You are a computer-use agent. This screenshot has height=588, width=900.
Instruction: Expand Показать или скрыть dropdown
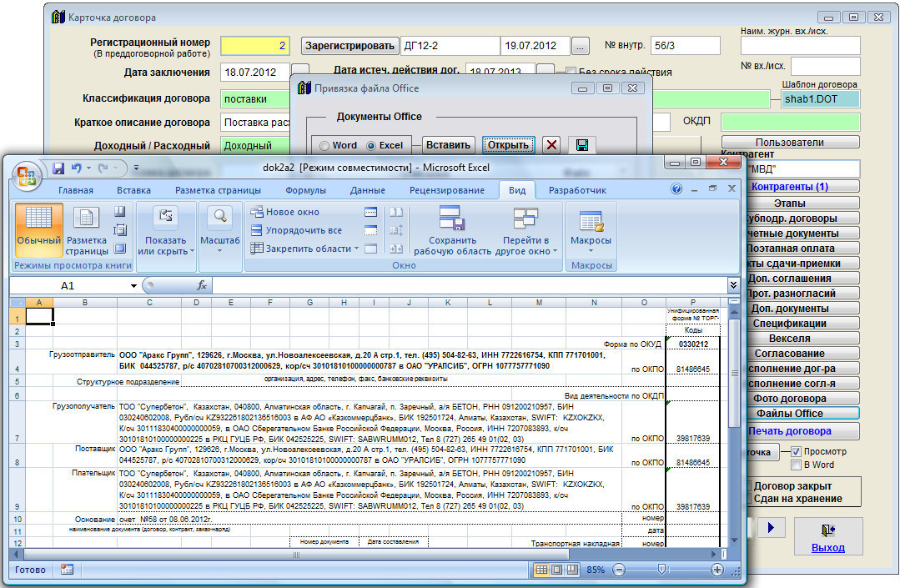point(166,229)
